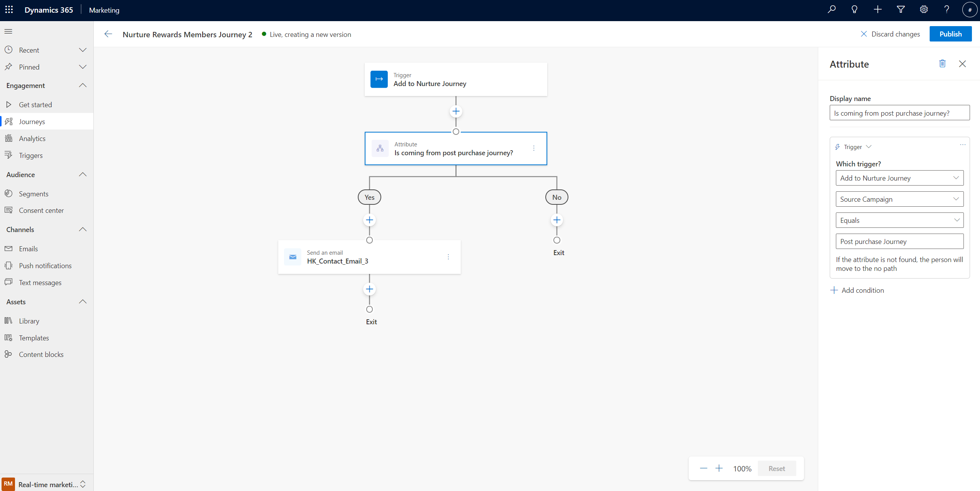Select the Journeys menu item
Viewport: 980px width, 491px height.
(31, 121)
